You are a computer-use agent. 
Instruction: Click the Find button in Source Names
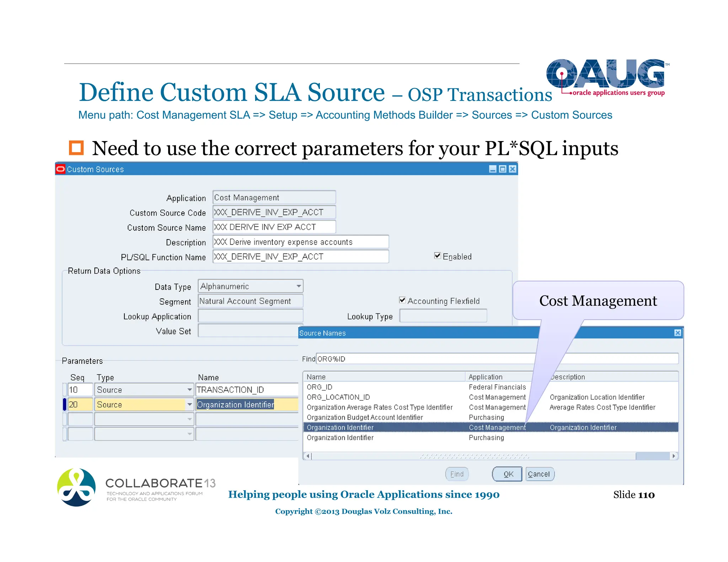pyautogui.click(x=457, y=474)
